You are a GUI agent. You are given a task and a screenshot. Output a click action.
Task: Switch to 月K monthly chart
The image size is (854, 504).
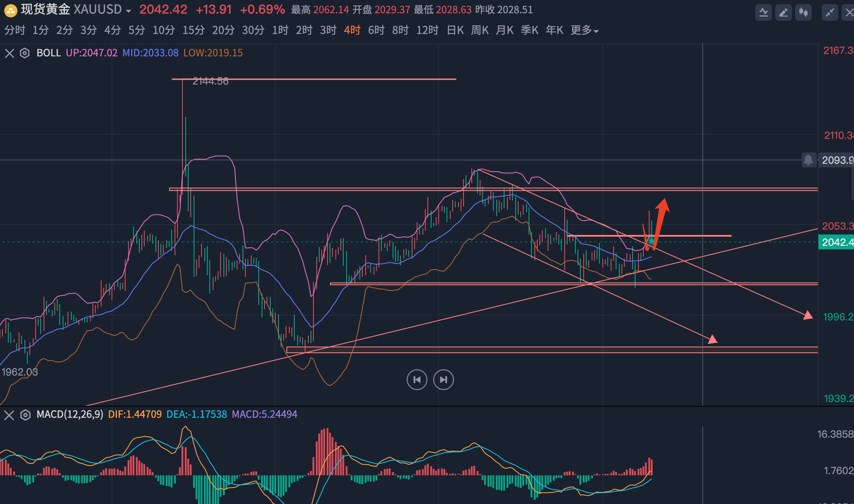pyautogui.click(x=505, y=30)
